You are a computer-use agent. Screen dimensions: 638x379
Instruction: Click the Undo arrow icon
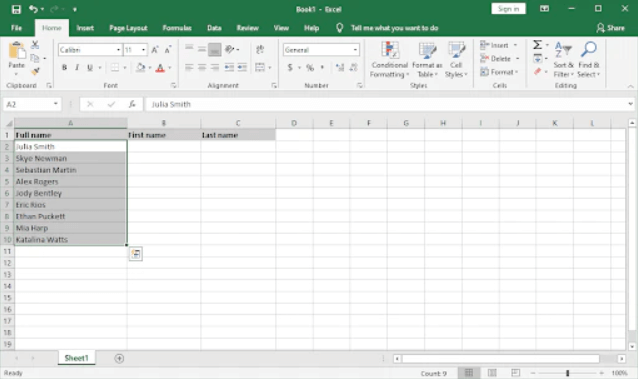pos(33,9)
